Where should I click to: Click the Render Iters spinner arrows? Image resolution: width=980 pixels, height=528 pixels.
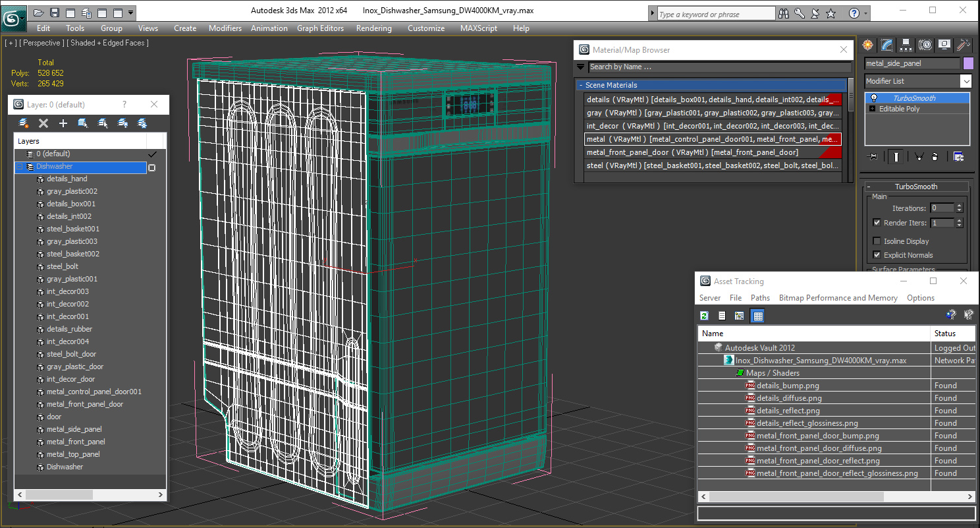point(959,223)
